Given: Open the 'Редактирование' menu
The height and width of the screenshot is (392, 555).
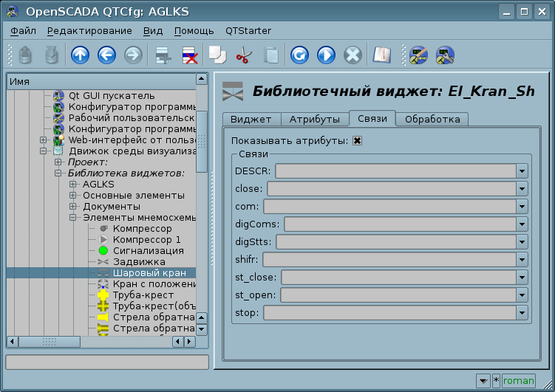Looking at the screenshot, I should tap(89, 31).
